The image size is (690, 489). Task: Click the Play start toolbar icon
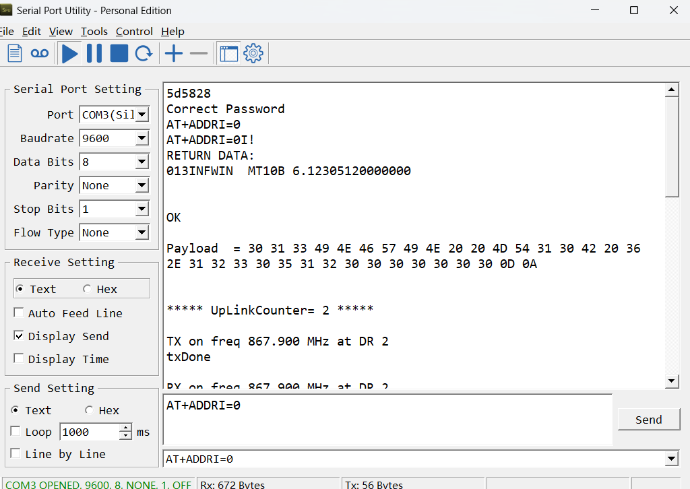click(x=70, y=54)
